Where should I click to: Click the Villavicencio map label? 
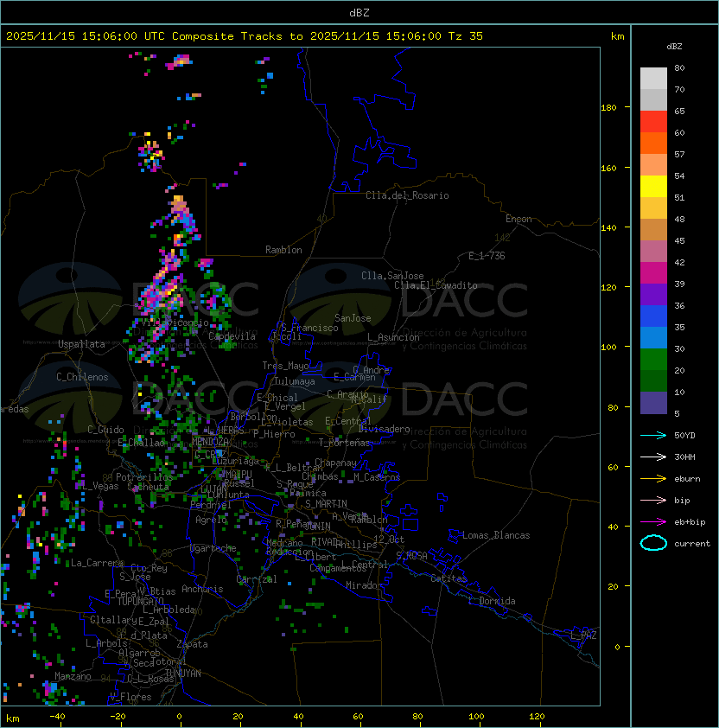pos(175,322)
